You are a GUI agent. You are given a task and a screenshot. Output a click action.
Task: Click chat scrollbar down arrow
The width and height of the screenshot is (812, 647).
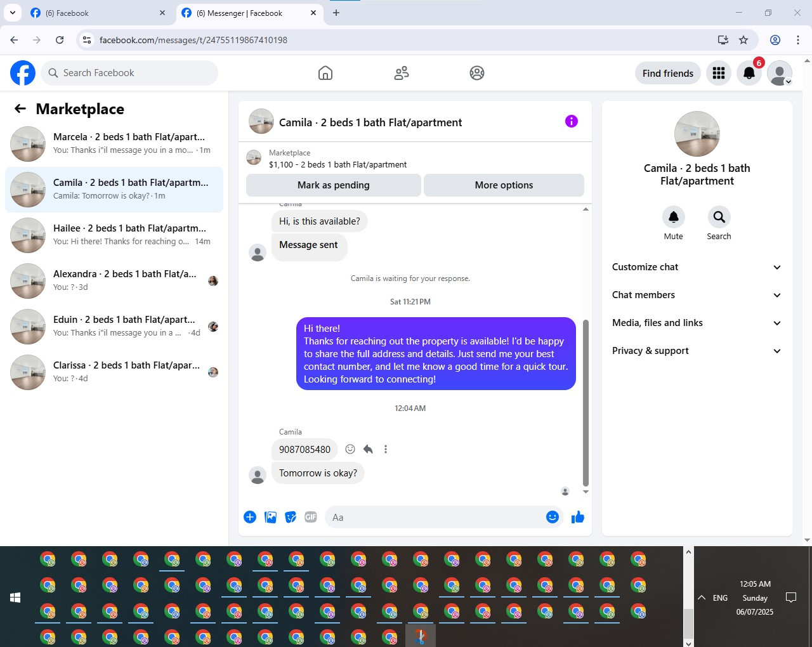tap(586, 492)
